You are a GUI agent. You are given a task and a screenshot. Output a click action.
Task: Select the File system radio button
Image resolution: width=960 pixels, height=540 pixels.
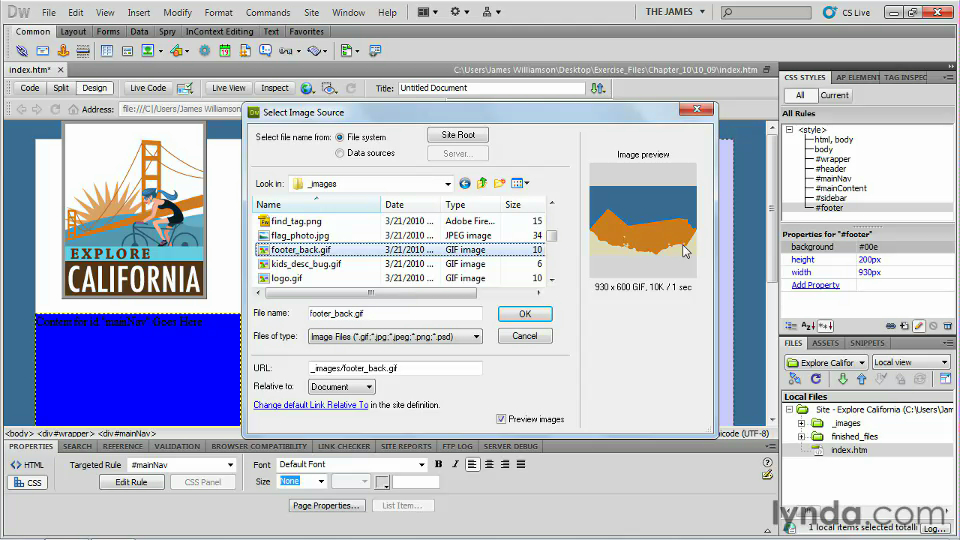coord(339,137)
